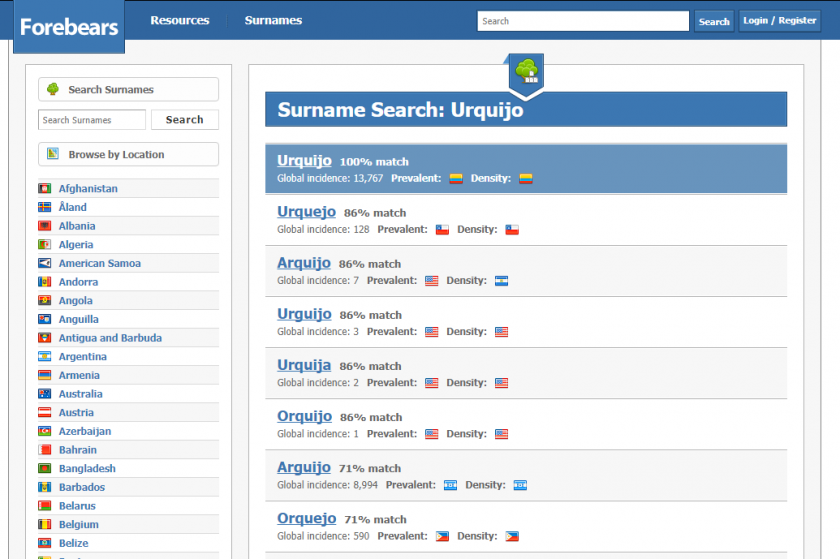Focus the top Search input field
Screen dimensions: 840x559
pos(583,21)
